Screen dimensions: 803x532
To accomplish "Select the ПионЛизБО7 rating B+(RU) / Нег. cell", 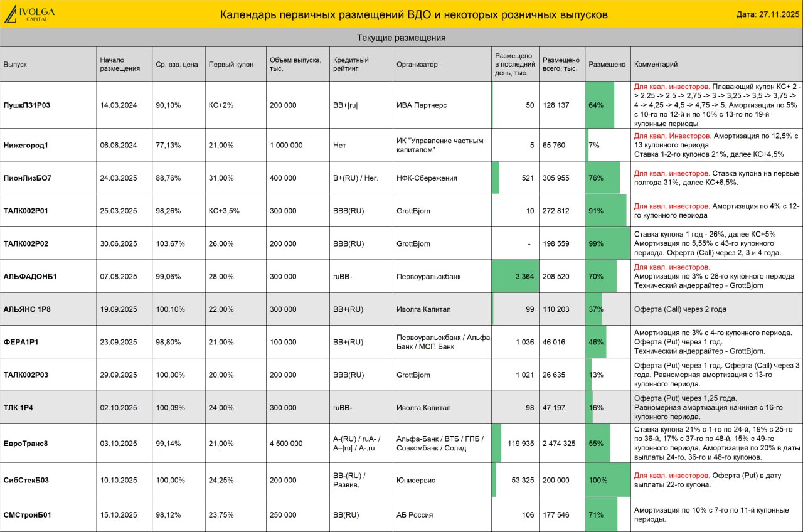I will [355, 178].
